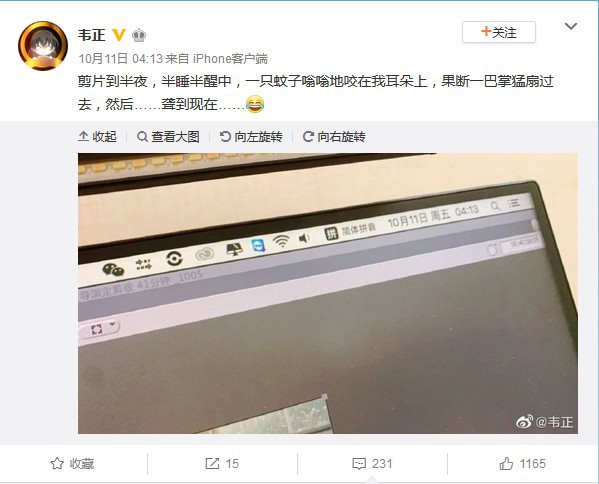Click the laughing-crying emoji in the post
The image size is (599, 484).
255,104
